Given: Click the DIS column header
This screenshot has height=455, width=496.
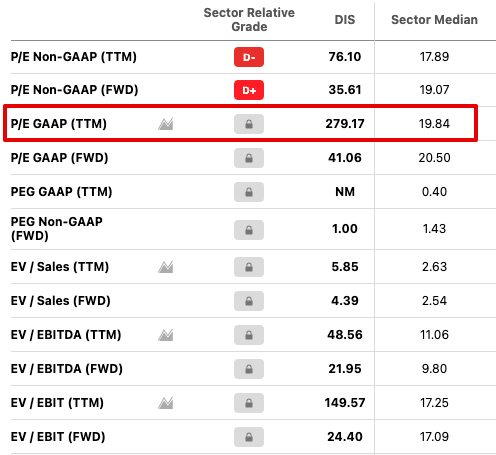Looking at the screenshot, I should pyautogui.click(x=345, y=20).
